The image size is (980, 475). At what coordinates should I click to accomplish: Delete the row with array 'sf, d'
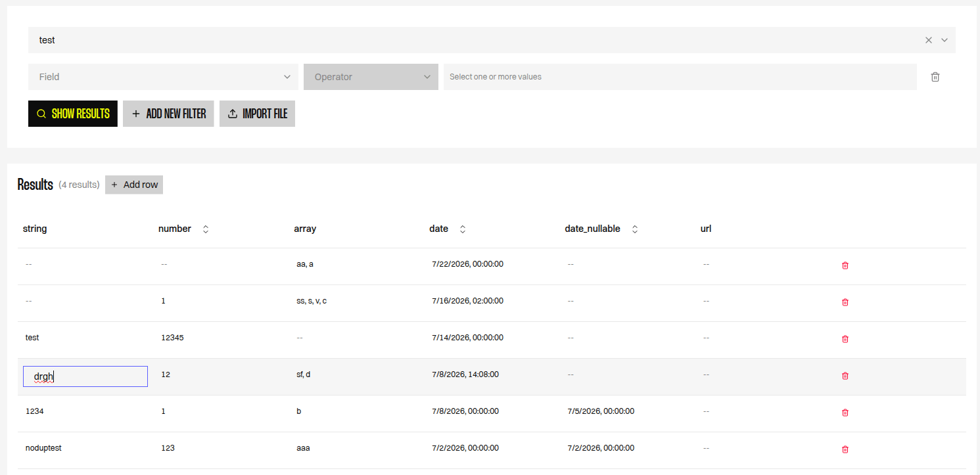pos(845,376)
